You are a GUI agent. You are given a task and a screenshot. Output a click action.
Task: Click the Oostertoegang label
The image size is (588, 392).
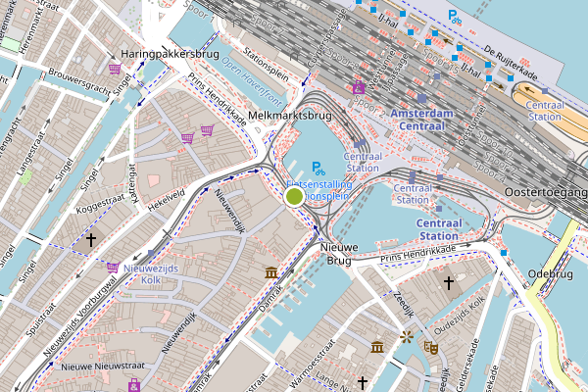546,192
